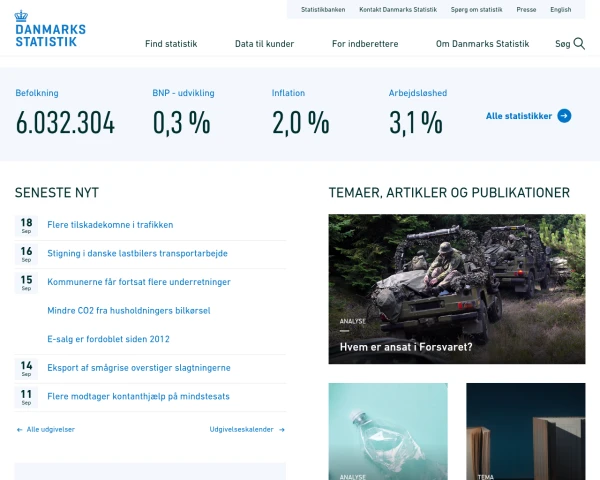The image size is (600, 480).
Task: Click the SENESTE NYT heading
Action: point(57,193)
